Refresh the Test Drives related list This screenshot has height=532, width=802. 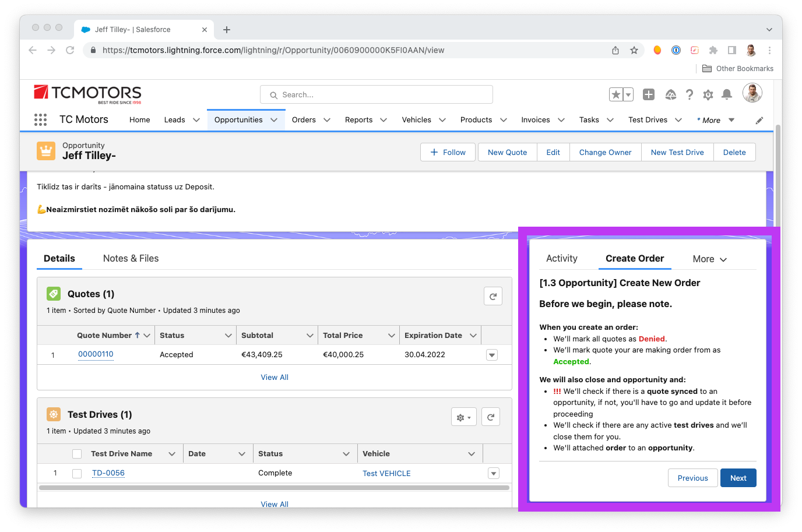tap(491, 417)
